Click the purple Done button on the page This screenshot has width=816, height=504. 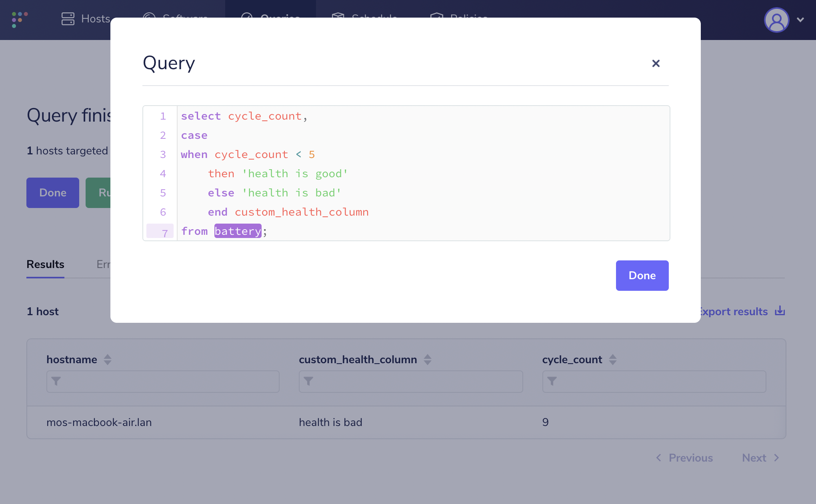pos(53,193)
